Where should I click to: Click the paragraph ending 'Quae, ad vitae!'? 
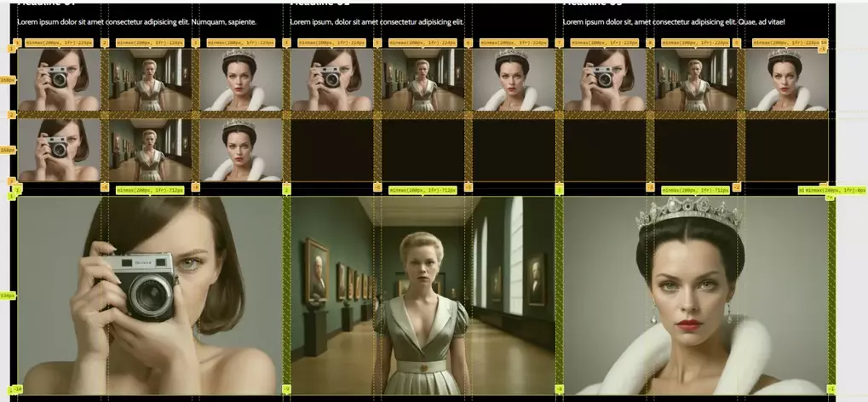(674, 22)
